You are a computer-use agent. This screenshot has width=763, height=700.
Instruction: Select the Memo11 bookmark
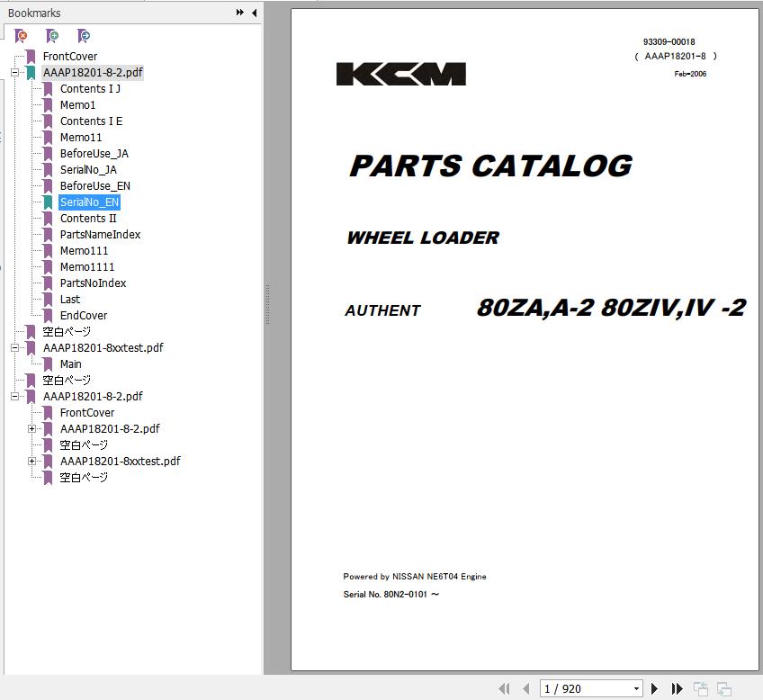point(81,138)
